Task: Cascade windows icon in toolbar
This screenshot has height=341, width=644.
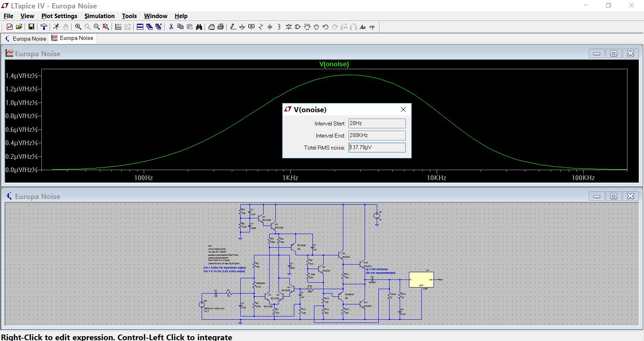Action: (x=149, y=27)
